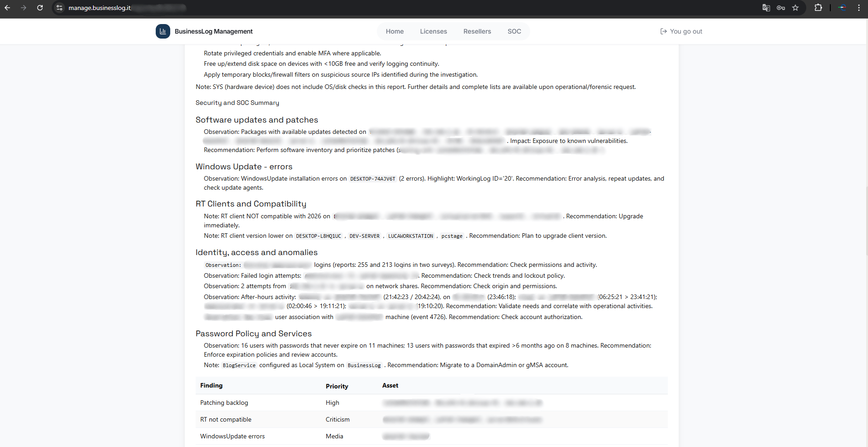
Task: Click the RT not compatible table cell
Action: (x=226, y=419)
